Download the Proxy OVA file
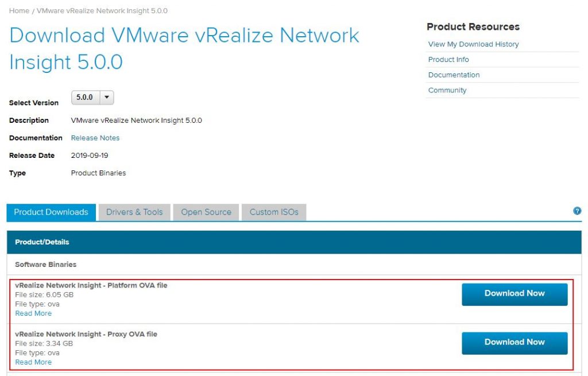 pyautogui.click(x=514, y=343)
